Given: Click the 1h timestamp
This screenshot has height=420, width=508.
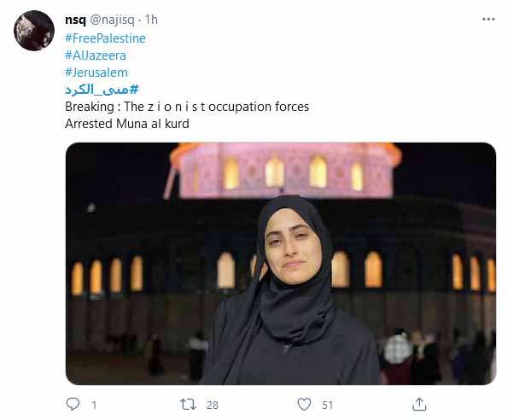Looking at the screenshot, I should (x=151, y=20).
